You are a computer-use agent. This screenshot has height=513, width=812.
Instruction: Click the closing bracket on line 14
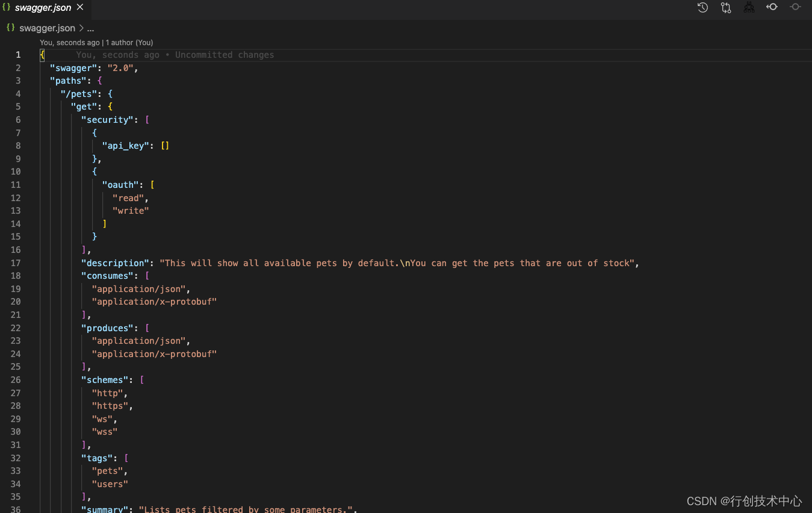(105, 224)
